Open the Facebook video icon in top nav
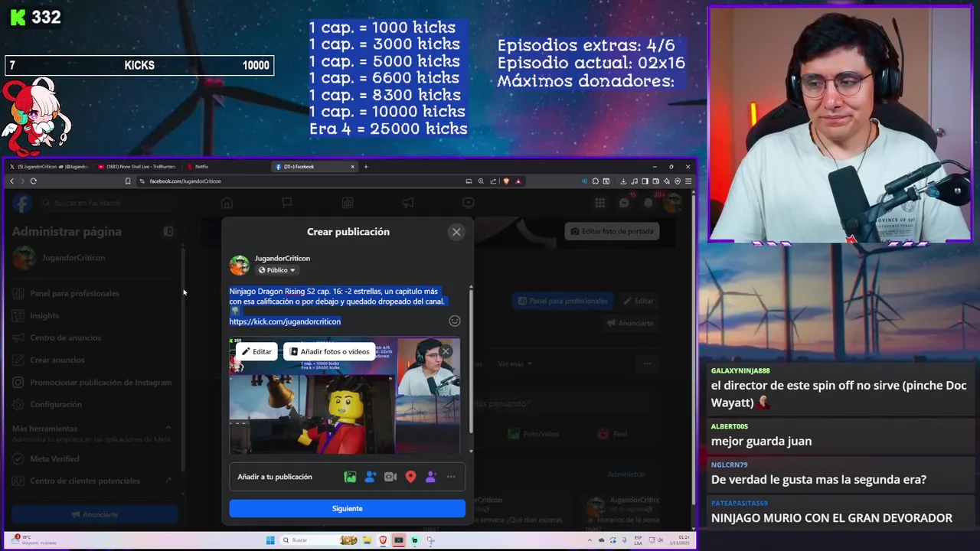 point(468,203)
